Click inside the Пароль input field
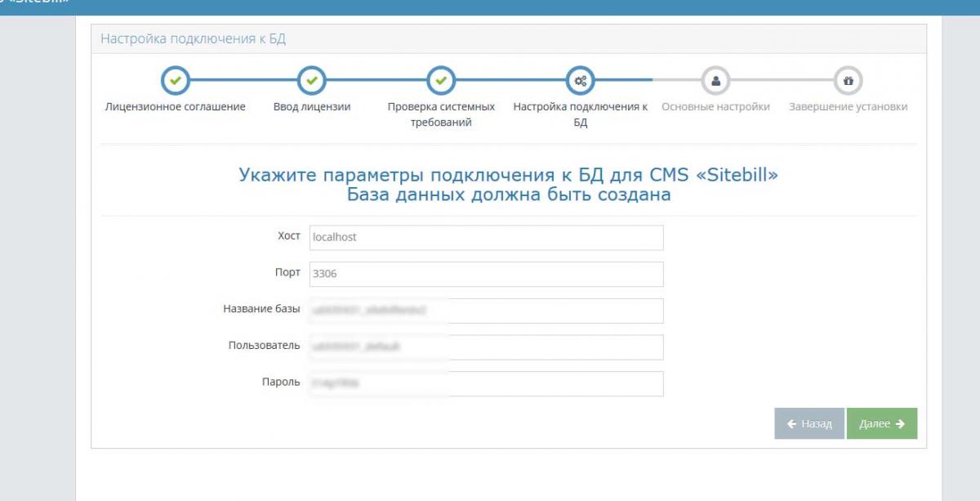The image size is (980, 501). (486, 383)
